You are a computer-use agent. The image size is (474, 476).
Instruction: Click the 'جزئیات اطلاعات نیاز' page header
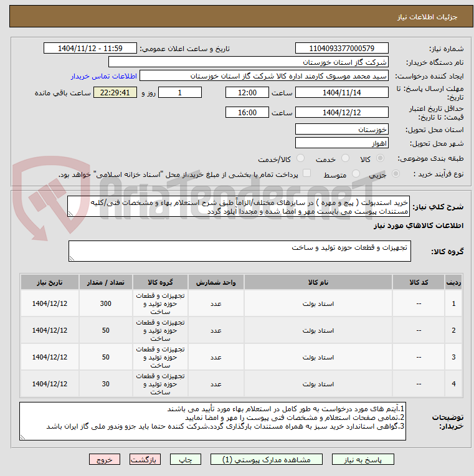coord(427,17)
